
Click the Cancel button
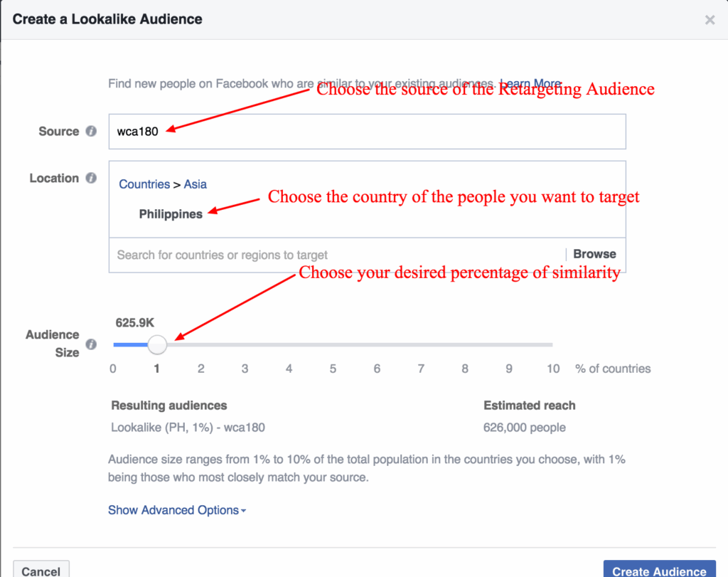[41, 569]
